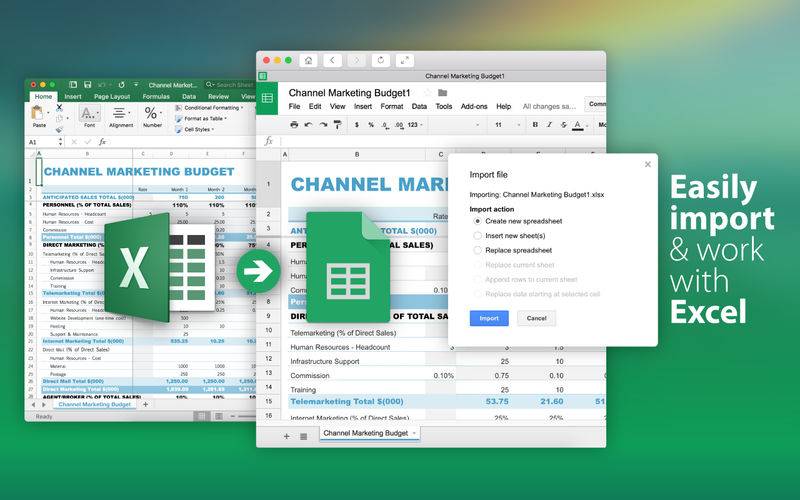Star the Channel Marketing Budget1 document
Screen dimensions: 800x500
(x=428, y=92)
